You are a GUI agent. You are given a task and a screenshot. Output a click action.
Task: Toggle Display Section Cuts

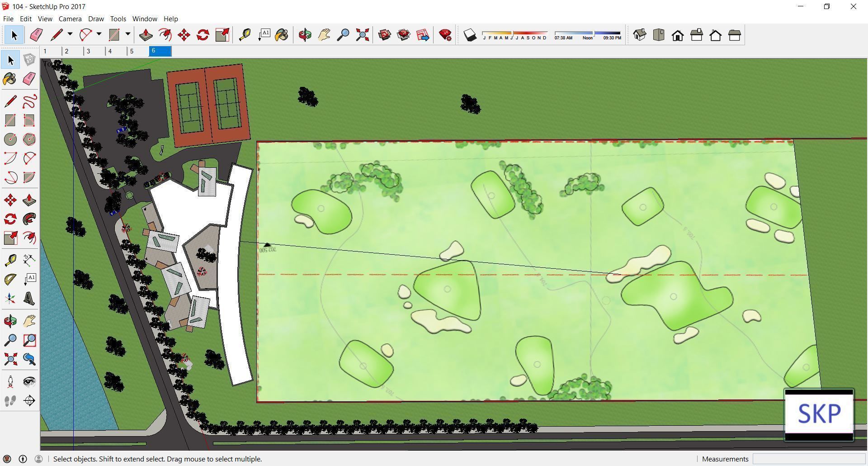coord(45,19)
